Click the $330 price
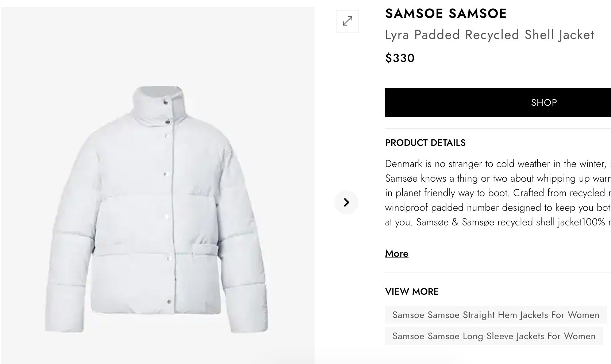Screen dimensions: 611x364 click(400, 58)
